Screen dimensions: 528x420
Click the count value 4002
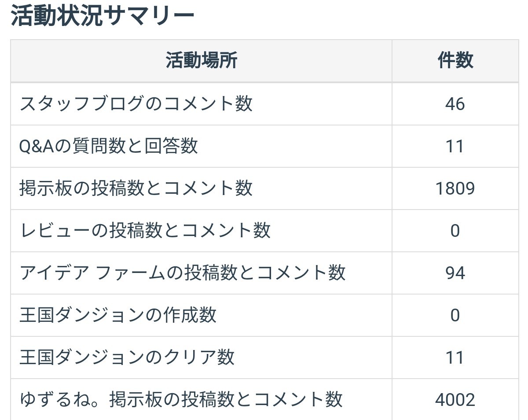(x=455, y=400)
